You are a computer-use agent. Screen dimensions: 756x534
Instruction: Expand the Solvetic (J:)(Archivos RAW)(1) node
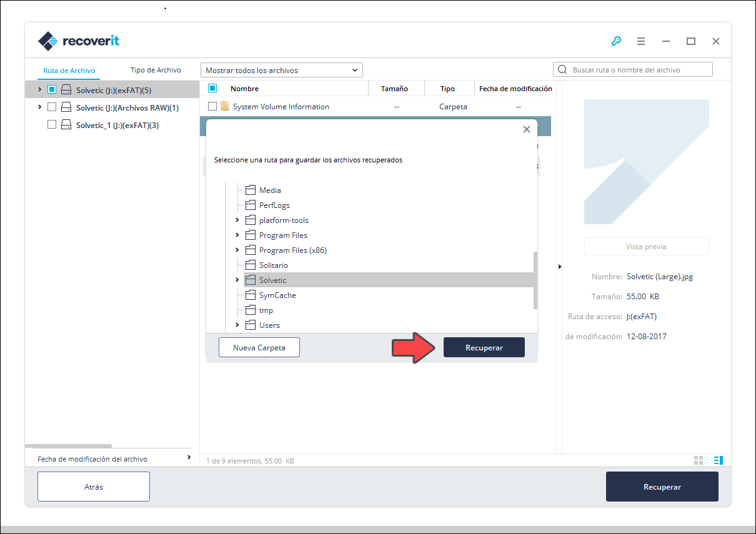pos(40,107)
